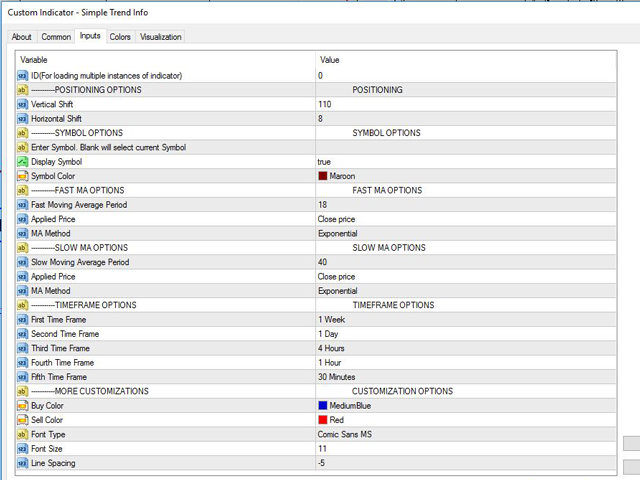The width and height of the screenshot is (640, 480).
Task: Click the string icon beside MORE CUSTOMIZATIONS
Action: (x=22, y=391)
